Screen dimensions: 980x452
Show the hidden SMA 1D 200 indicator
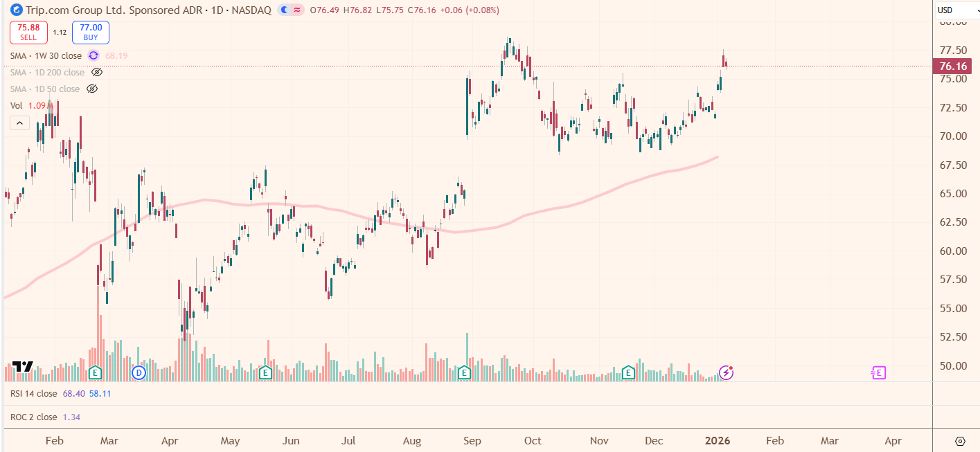tap(97, 72)
